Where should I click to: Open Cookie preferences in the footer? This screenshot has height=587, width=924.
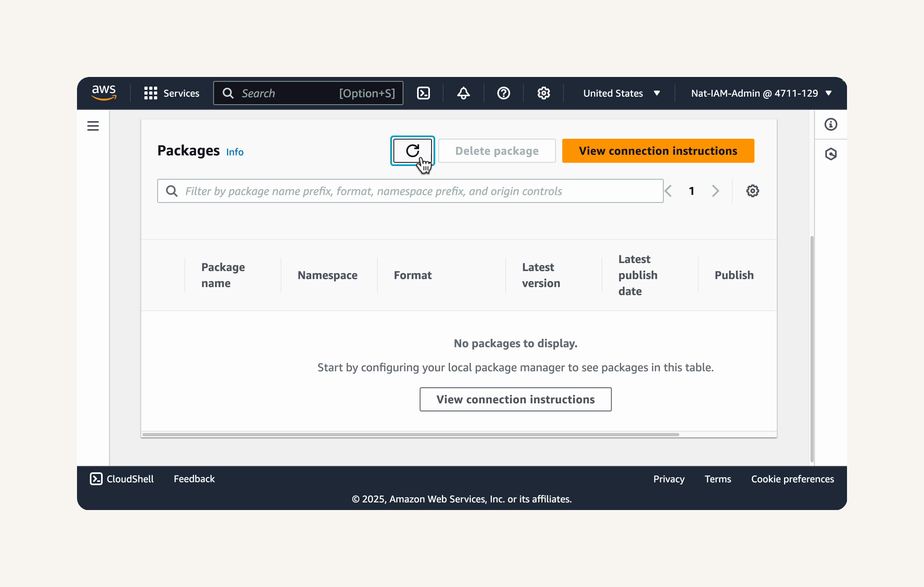tap(792, 479)
